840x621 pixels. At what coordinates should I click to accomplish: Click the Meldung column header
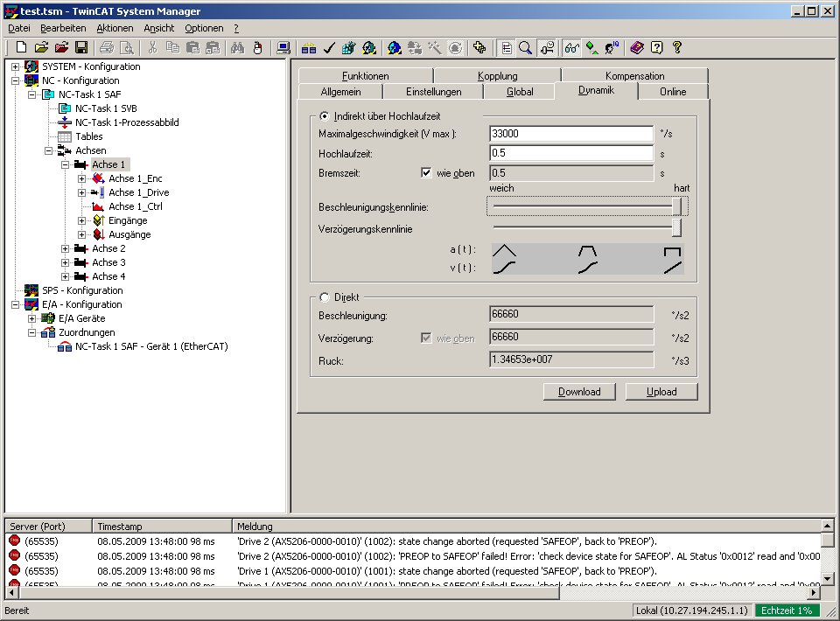527,527
